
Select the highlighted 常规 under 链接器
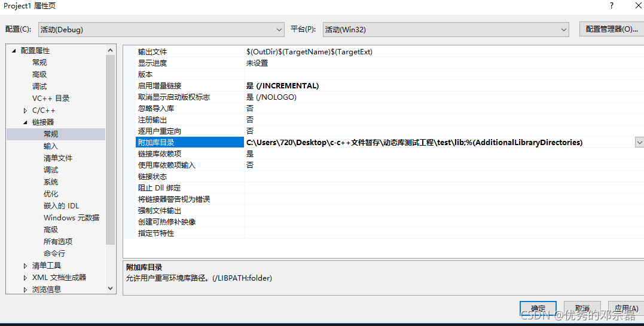coord(56,134)
